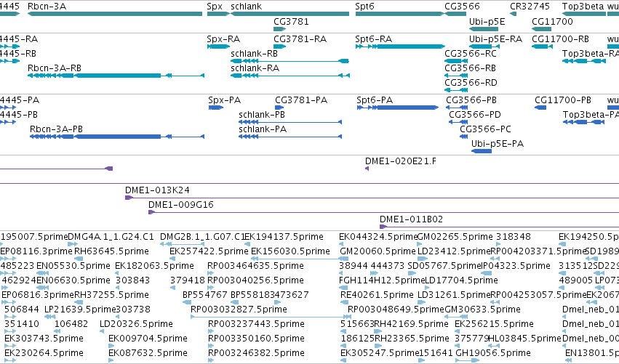Click the Spx gene label
Screen dimensions: 619x364
215,7
